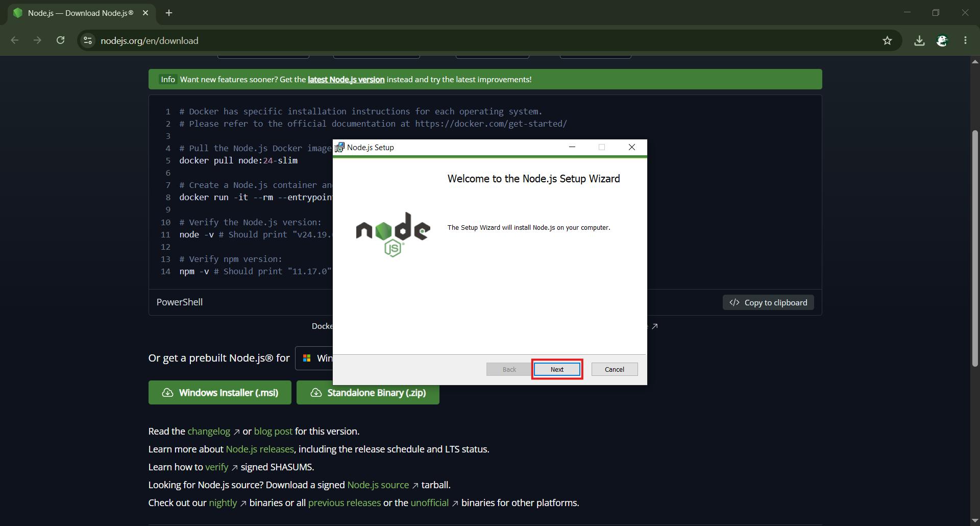Viewport: 980px width, 526px height.
Task: Open the unofficial binaries link
Action: tap(430, 503)
